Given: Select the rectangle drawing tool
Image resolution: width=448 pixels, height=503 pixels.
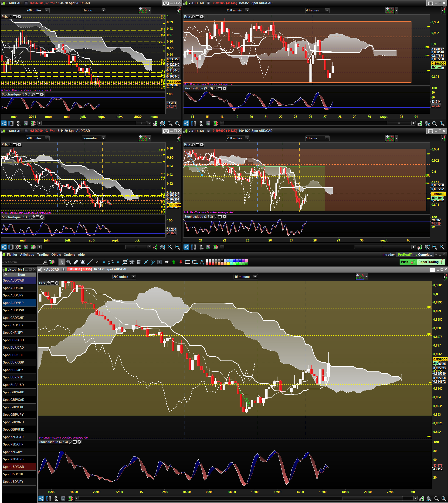Looking at the screenshot, I should [x=188, y=262].
